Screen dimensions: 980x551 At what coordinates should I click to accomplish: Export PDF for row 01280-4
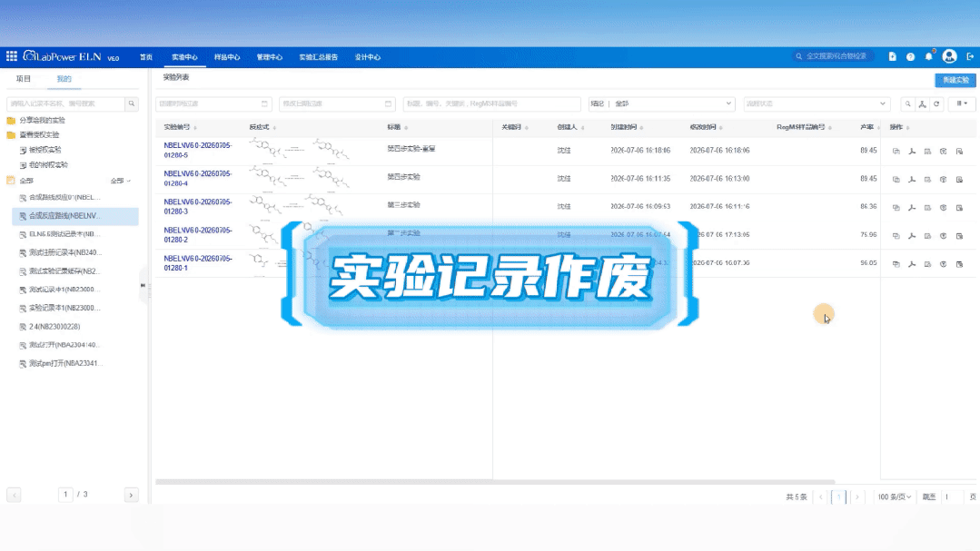pyautogui.click(x=912, y=180)
